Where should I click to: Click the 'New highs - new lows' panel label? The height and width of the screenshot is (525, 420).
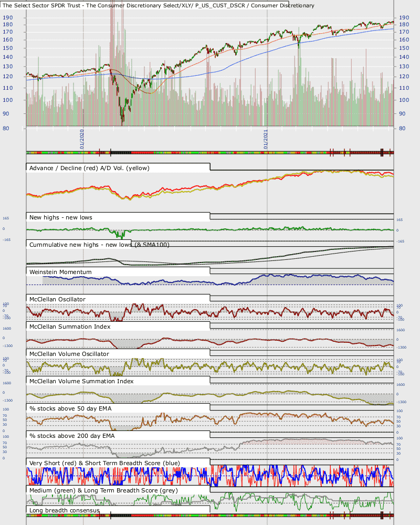(60, 217)
